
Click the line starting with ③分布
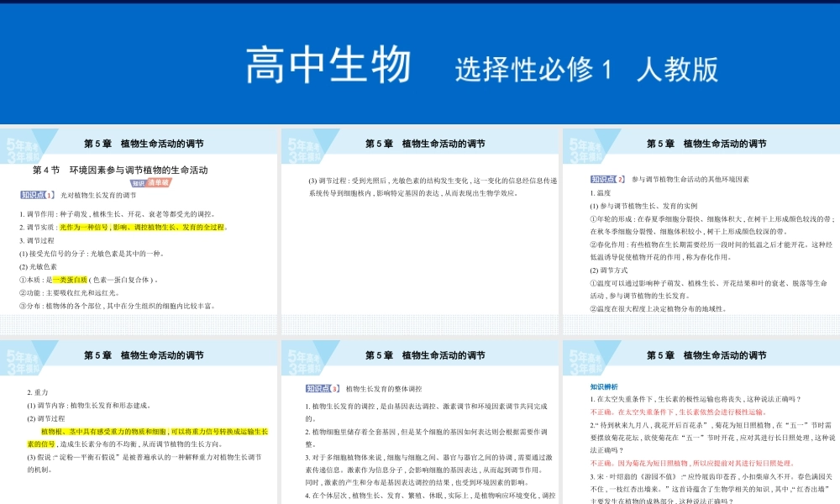pyautogui.click(x=118, y=306)
